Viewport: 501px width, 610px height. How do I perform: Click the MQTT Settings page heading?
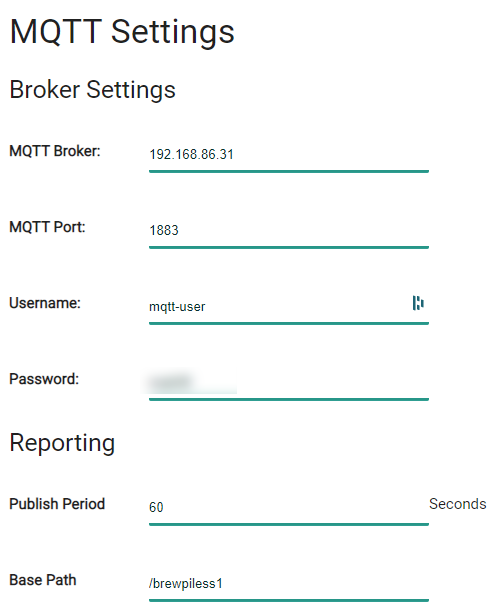tap(122, 32)
